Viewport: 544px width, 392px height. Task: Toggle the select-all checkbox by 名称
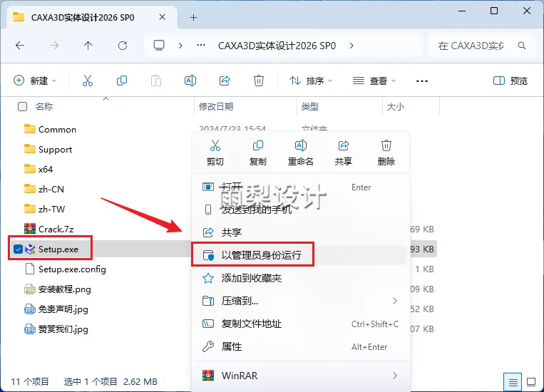23,106
